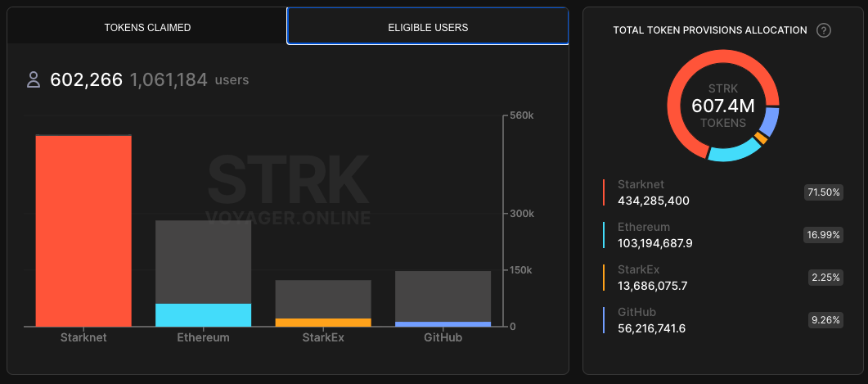Click the Total Token Provisions Allocation heading
868x384 pixels.
tap(710, 30)
